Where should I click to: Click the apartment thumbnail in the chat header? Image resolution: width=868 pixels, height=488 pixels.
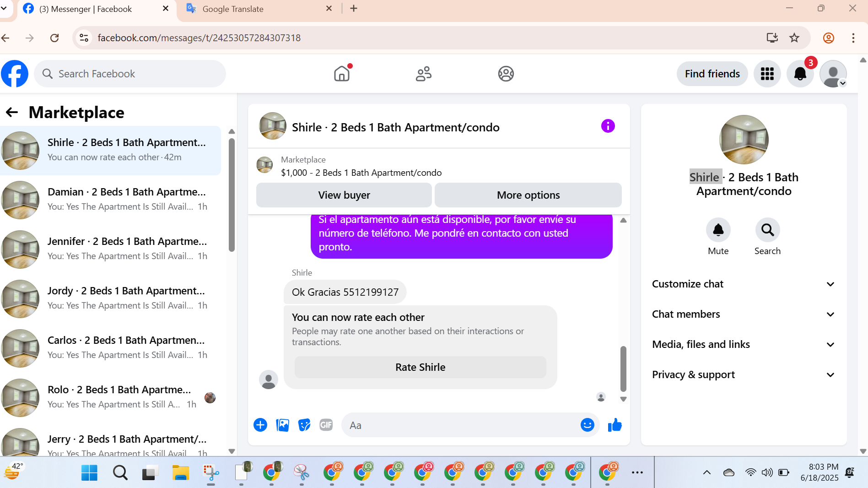pyautogui.click(x=273, y=126)
